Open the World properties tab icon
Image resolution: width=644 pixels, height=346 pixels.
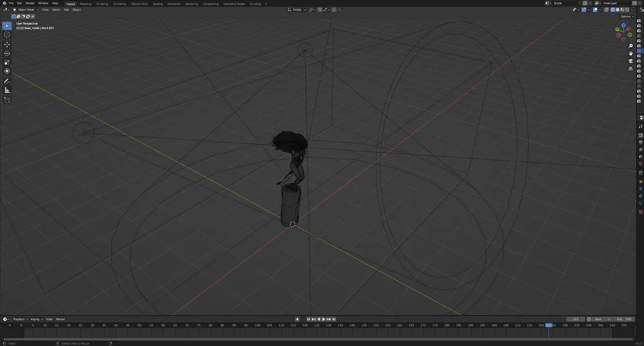[640, 163]
